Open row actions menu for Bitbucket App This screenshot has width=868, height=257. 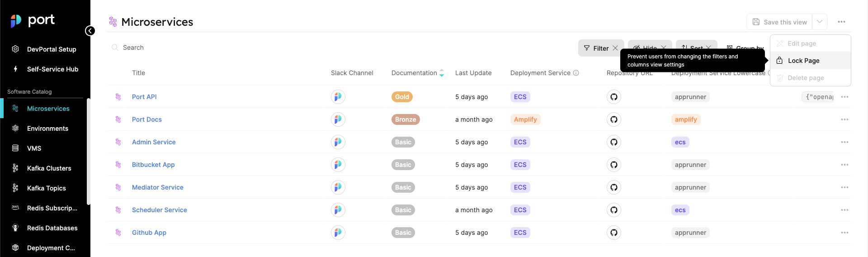(x=844, y=165)
